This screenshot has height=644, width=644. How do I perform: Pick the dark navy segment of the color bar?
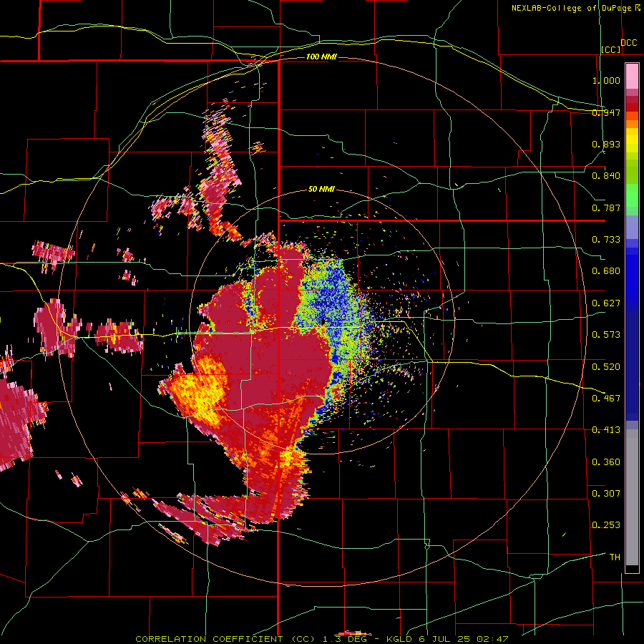(632, 364)
